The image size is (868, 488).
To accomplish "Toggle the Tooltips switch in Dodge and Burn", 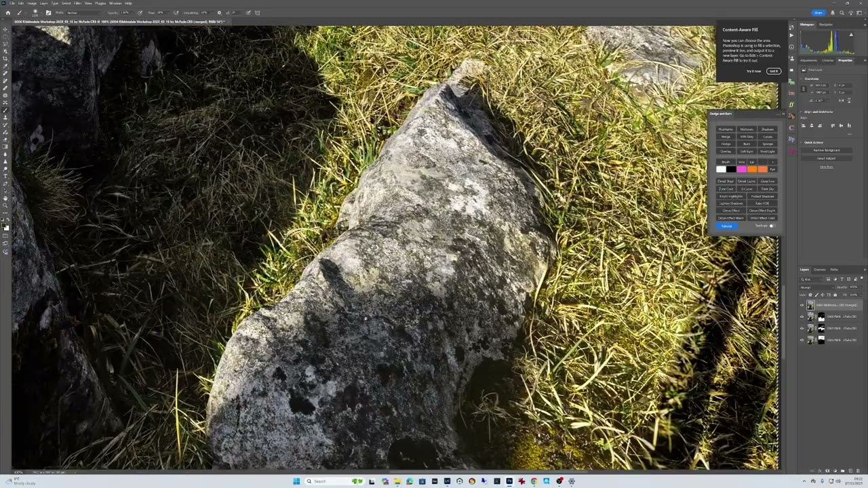I will (771, 226).
